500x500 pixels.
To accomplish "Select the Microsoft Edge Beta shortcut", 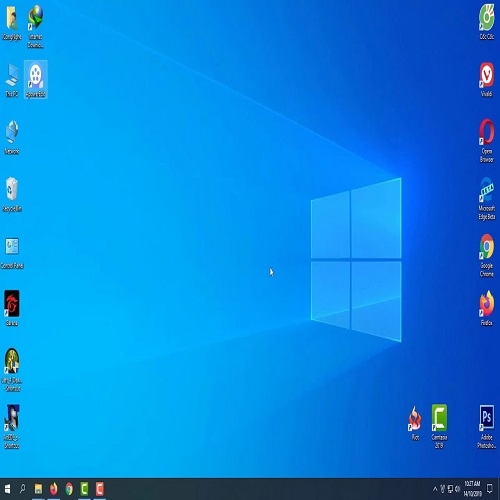I will [487, 199].
